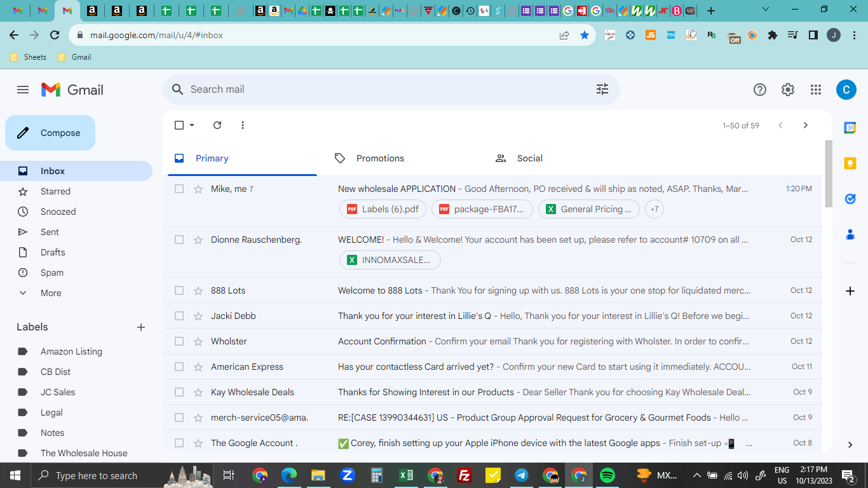The width and height of the screenshot is (868, 488).
Task: Open the new tab plus button
Action: pos(711,11)
